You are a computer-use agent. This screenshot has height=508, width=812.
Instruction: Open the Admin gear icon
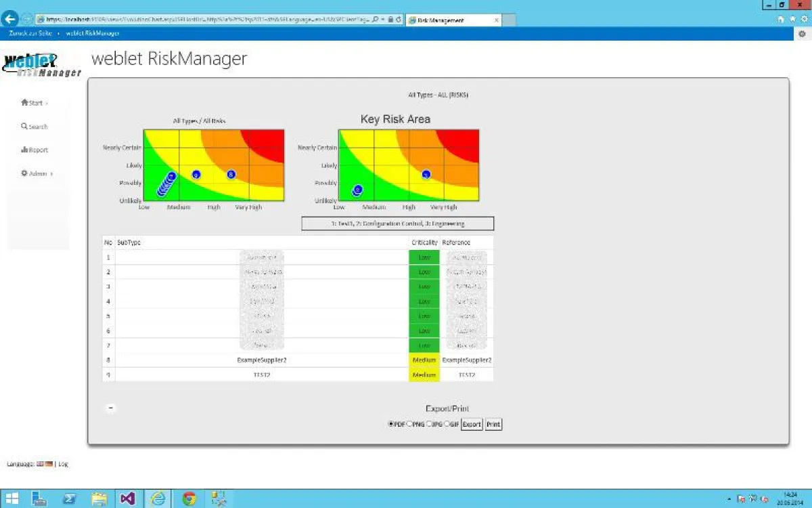pos(25,173)
